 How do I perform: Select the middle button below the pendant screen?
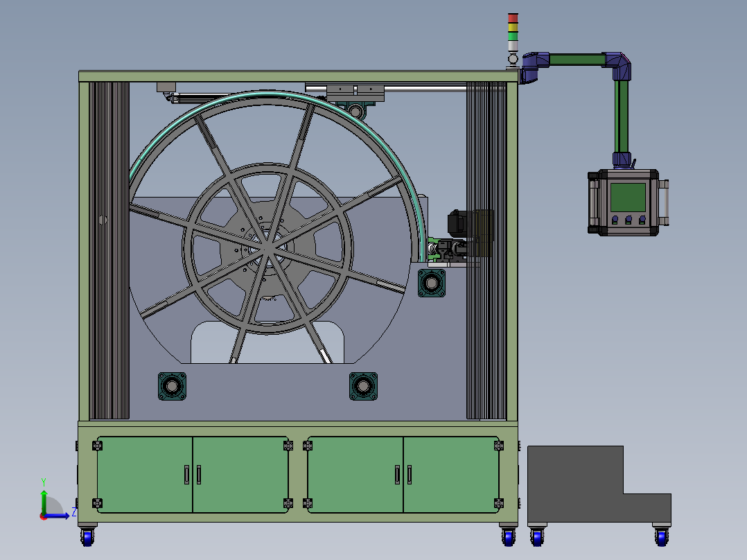tap(629, 220)
